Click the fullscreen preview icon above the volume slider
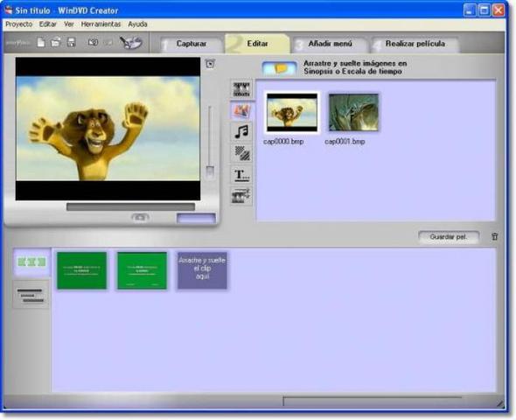Image resolution: width=516 pixels, height=420 pixels. pyautogui.click(x=210, y=64)
